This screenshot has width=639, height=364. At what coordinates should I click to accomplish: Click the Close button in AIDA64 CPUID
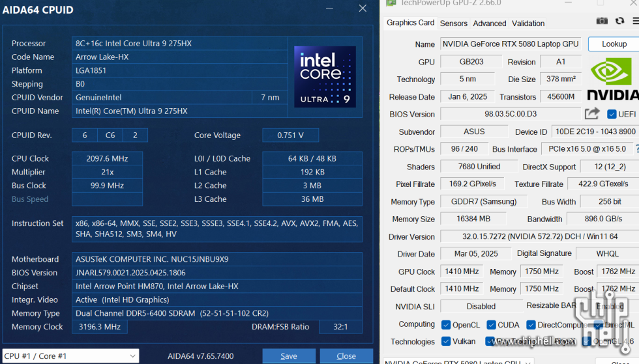coord(346,356)
